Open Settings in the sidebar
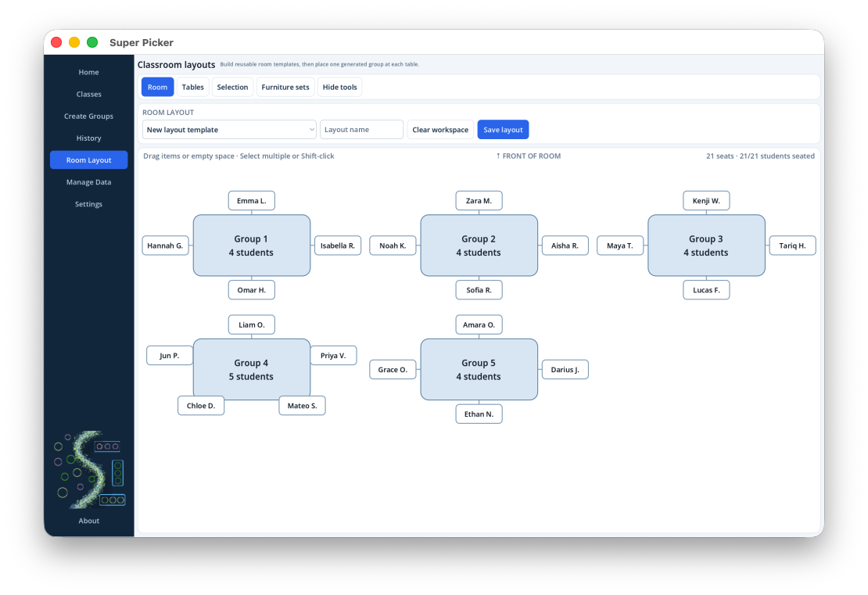Viewport: 868px width, 595px height. click(88, 204)
